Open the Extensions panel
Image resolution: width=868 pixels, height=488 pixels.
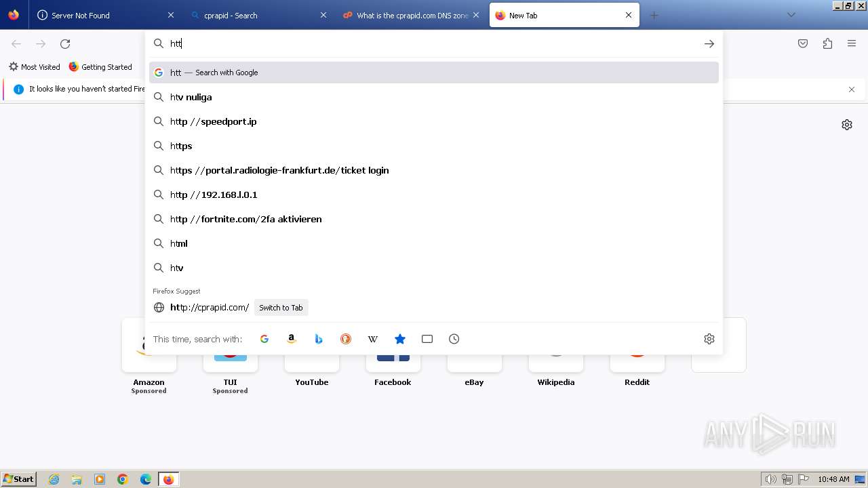(x=827, y=43)
